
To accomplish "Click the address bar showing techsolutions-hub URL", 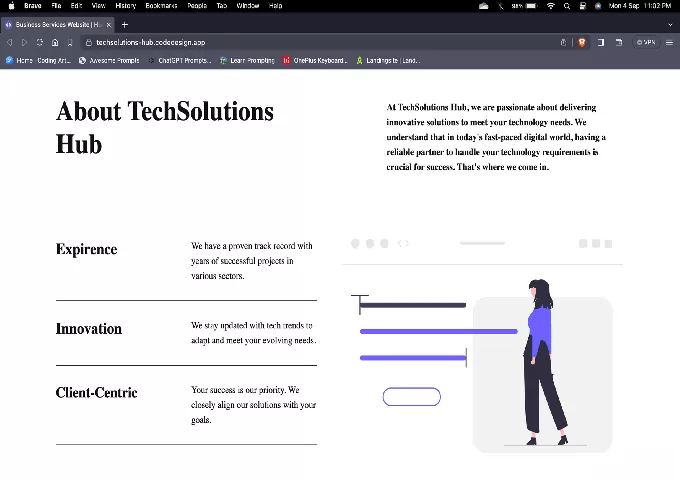I will pyautogui.click(x=300, y=42).
